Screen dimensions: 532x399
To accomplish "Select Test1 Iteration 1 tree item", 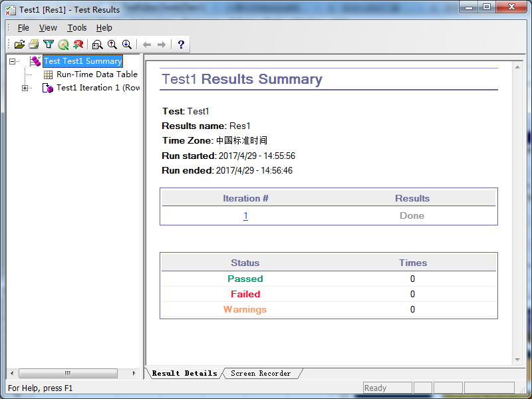I will click(98, 88).
